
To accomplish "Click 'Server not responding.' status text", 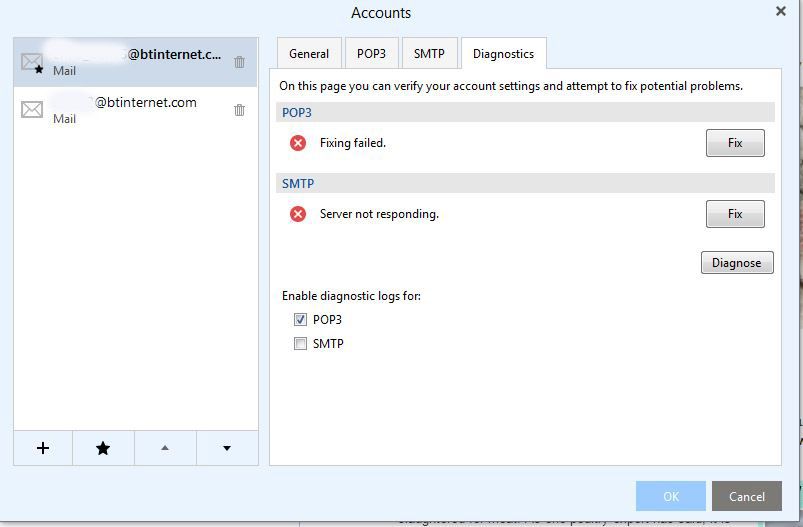I will 379,214.
